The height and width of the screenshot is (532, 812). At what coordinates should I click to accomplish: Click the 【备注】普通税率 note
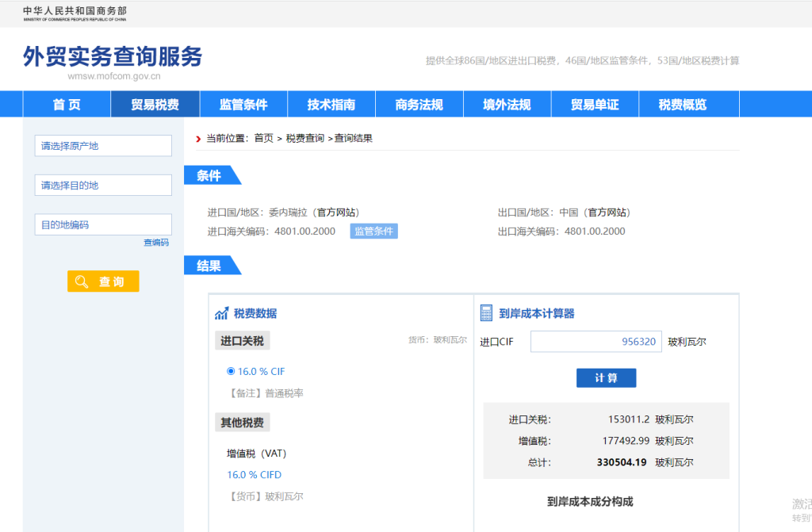(265, 393)
